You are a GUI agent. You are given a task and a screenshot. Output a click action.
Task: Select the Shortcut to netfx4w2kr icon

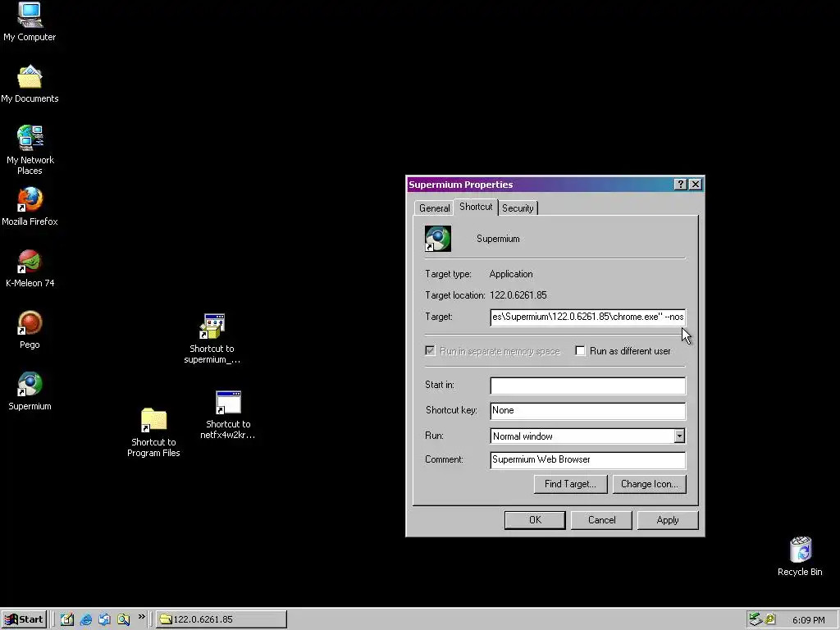coord(228,415)
